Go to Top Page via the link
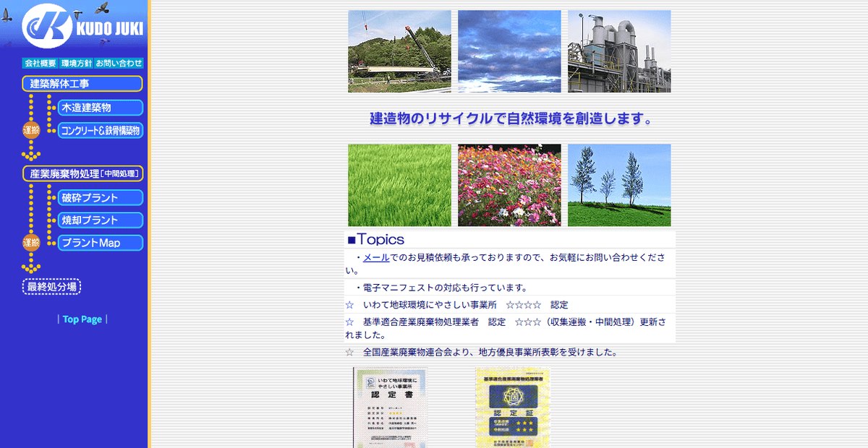This screenshot has width=868, height=448. click(x=82, y=319)
